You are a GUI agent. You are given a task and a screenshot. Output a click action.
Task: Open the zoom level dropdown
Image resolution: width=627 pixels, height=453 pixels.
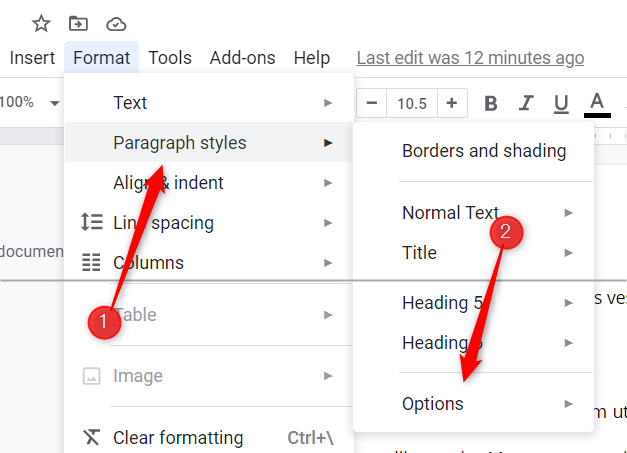(x=32, y=102)
